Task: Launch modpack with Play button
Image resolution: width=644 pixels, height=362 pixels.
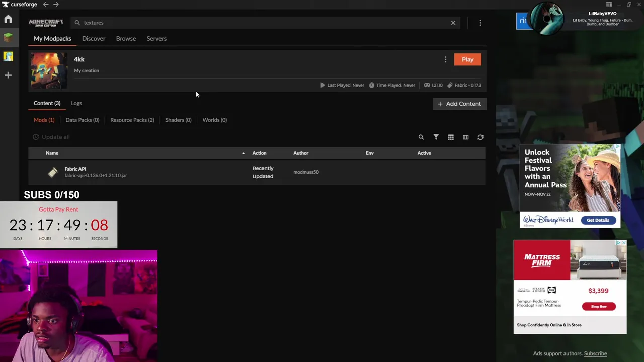Action: coord(467,59)
